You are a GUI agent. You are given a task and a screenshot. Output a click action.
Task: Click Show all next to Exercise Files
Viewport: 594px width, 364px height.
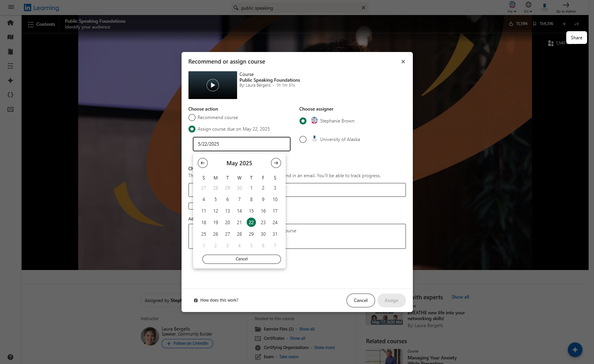(x=306, y=329)
